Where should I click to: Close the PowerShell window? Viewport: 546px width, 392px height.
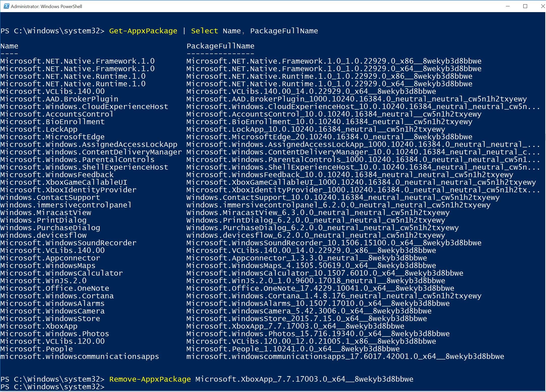pos(542,6)
